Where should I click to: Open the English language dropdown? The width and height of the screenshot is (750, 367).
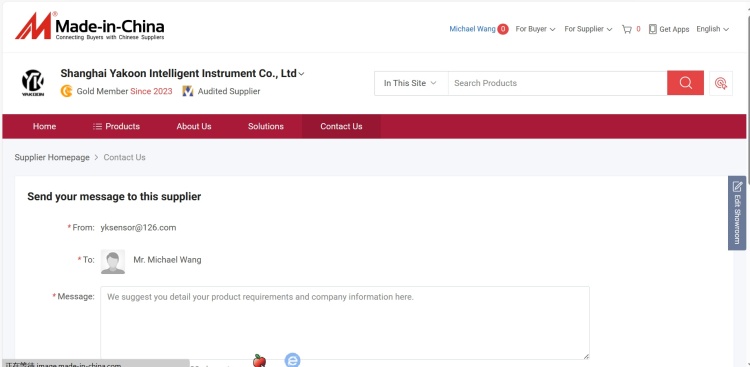click(712, 29)
